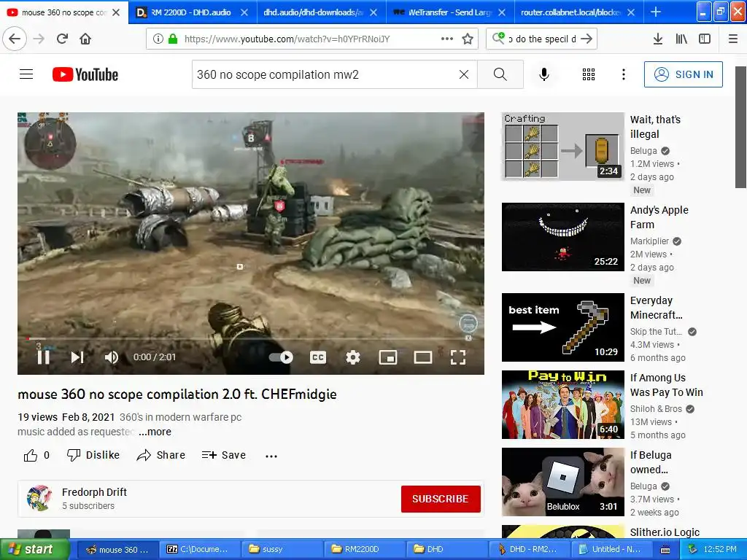Skip to the next video
The width and height of the screenshot is (747, 560).
(77, 357)
